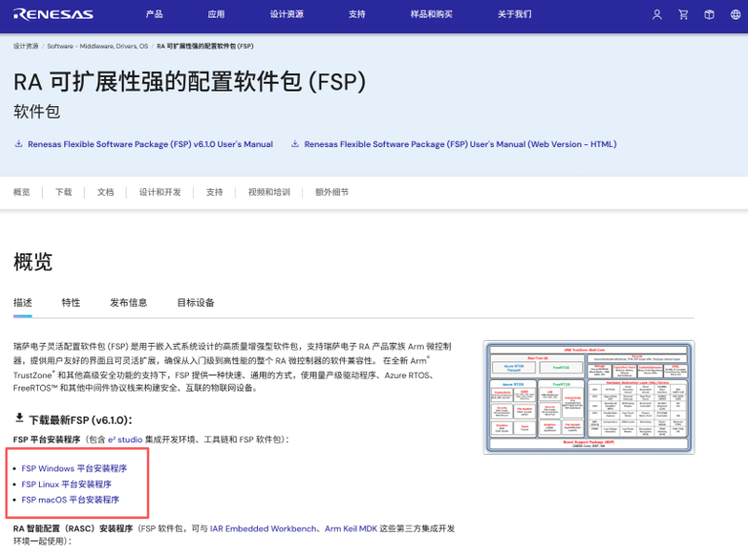Open the e² studio link

pyautogui.click(x=125, y=439)
